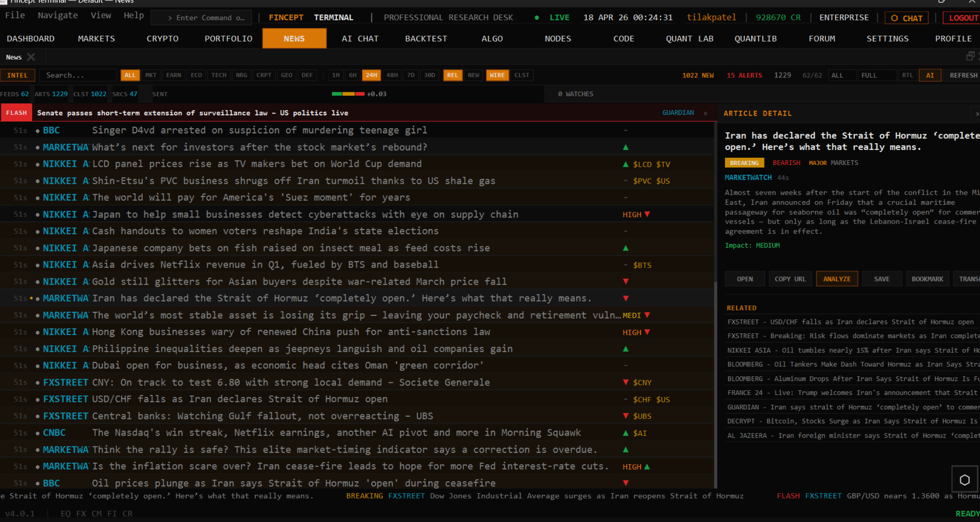Open the Navigate menu
980x522 pixels.
58,15
